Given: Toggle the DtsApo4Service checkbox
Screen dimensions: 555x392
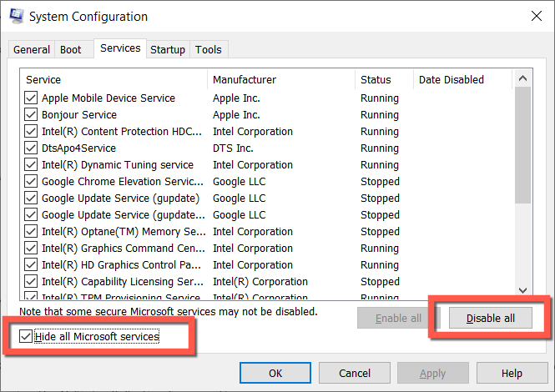Looking at the screenshot, I should click(31, 148).
